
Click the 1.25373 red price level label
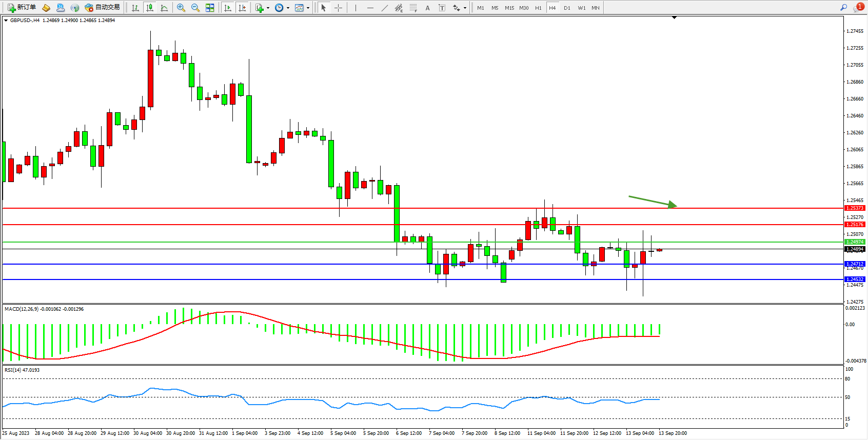click(854, 208)
